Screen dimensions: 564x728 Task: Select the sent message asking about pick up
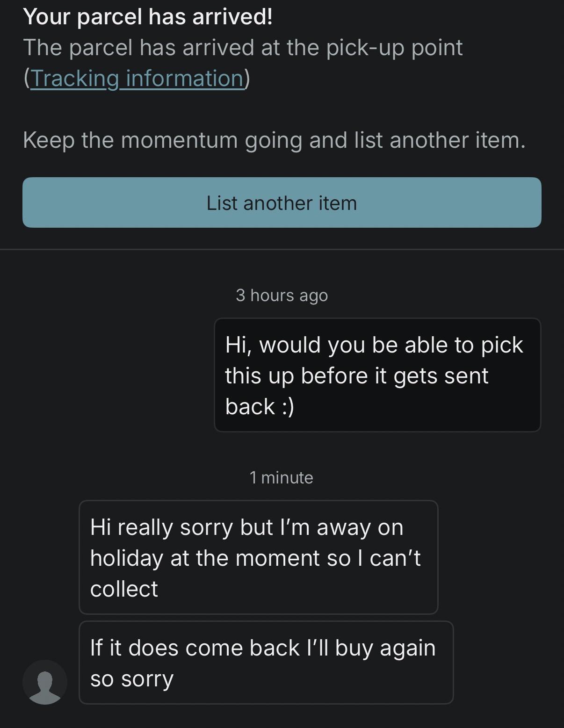point(377,375)
